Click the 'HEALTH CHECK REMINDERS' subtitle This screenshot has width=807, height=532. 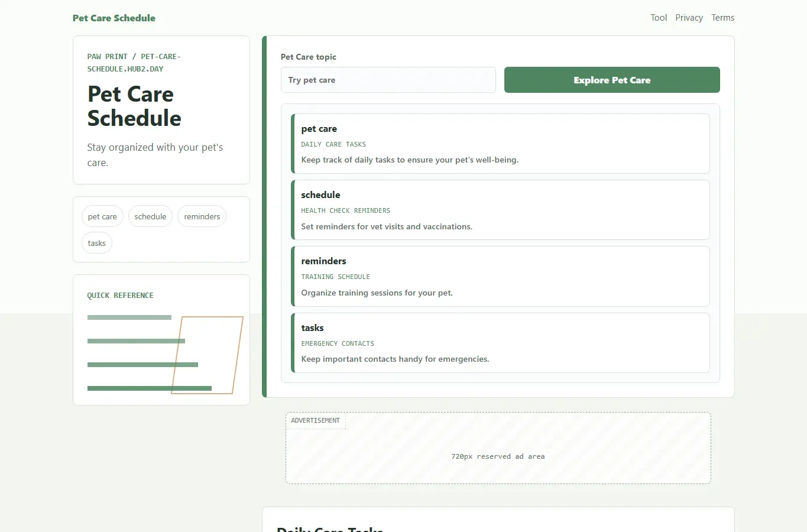point(345,210)
